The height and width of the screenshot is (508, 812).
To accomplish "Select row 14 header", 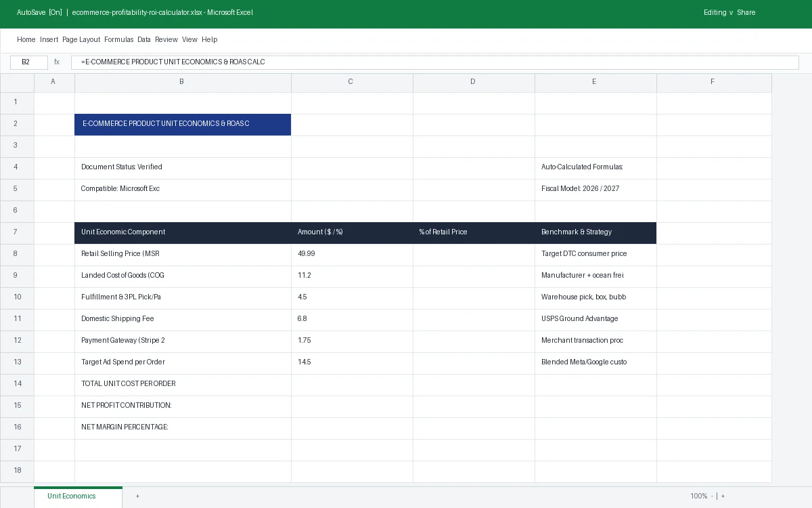I will pos(17,384).
